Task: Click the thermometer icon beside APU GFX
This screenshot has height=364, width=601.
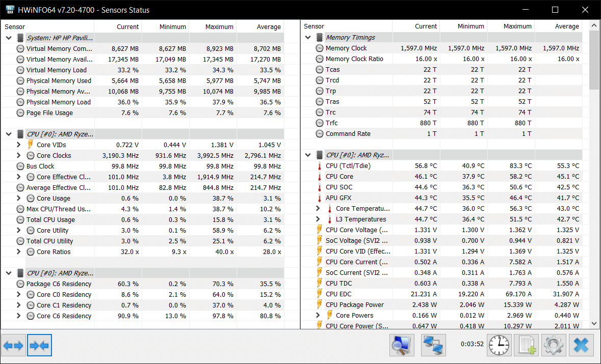Action: (x=319, y=198)
